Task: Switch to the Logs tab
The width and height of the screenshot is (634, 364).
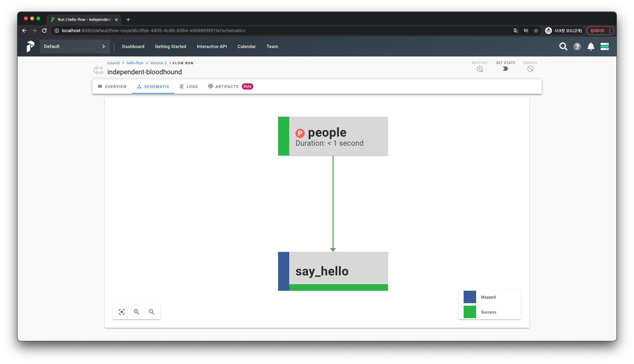Action: (x=189, y=87)
